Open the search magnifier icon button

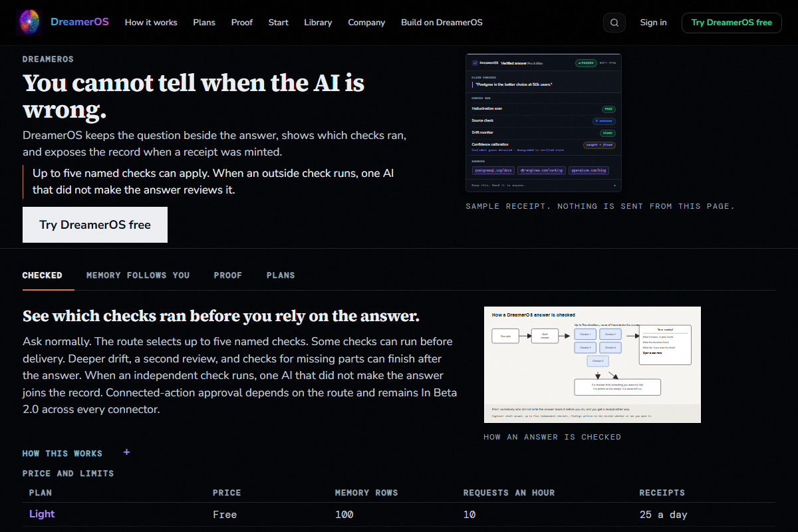point(614,23)
